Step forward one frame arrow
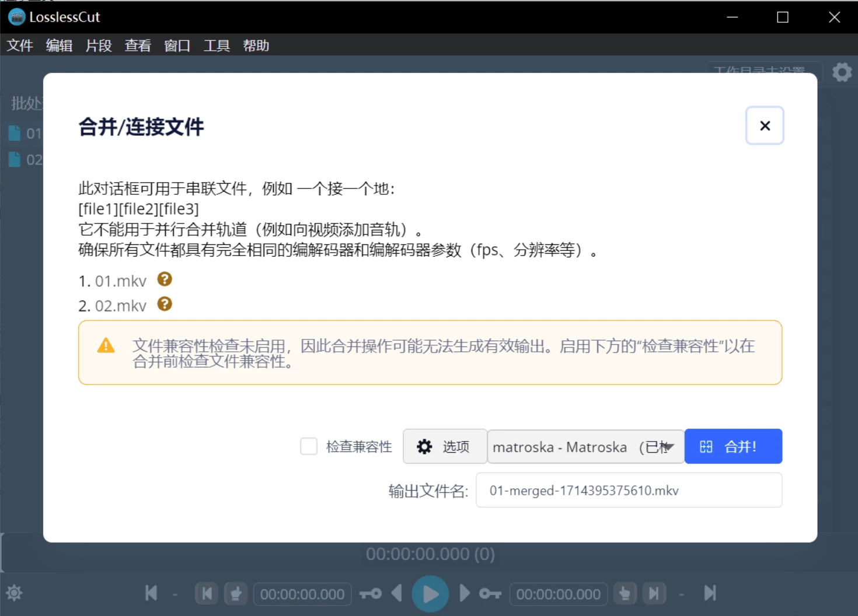 click(x=465, y=593)
